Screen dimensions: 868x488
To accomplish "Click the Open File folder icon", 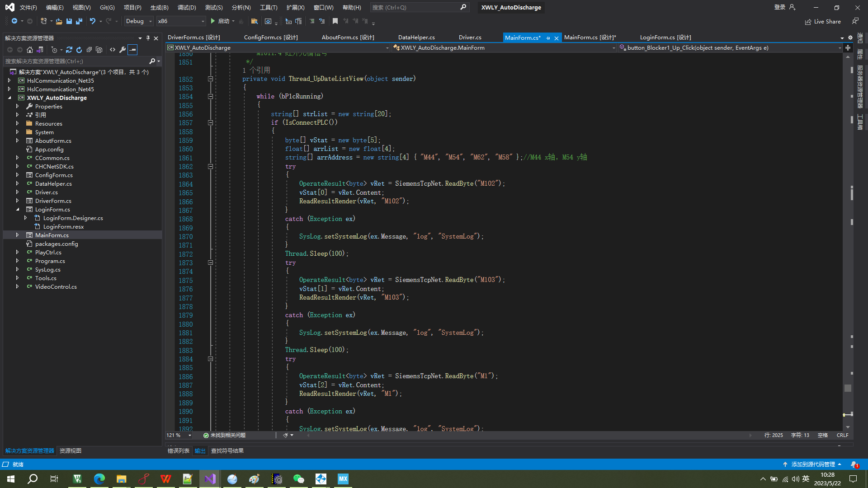I will pyautogui.click(x=59, y=21).
